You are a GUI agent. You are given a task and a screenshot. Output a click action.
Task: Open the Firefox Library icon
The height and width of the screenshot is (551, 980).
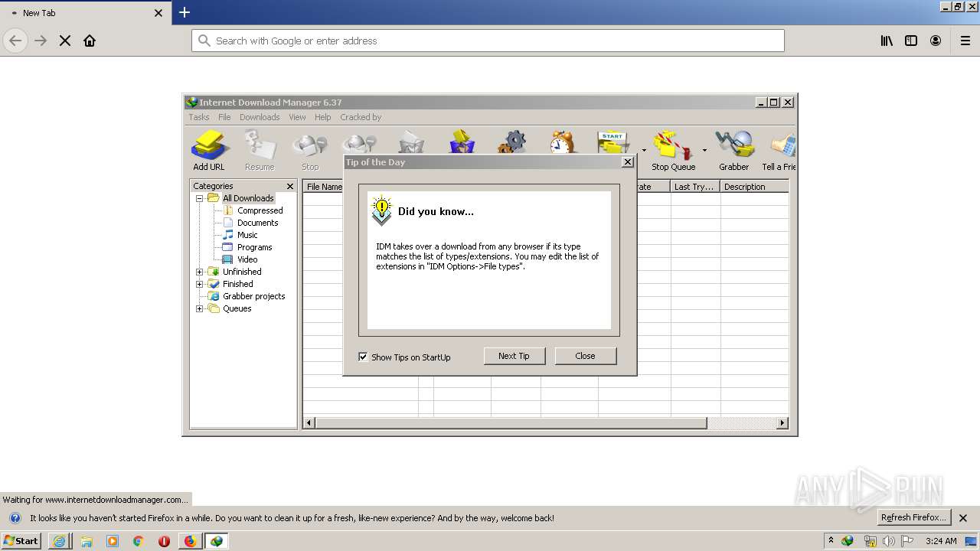click(887, 41)
